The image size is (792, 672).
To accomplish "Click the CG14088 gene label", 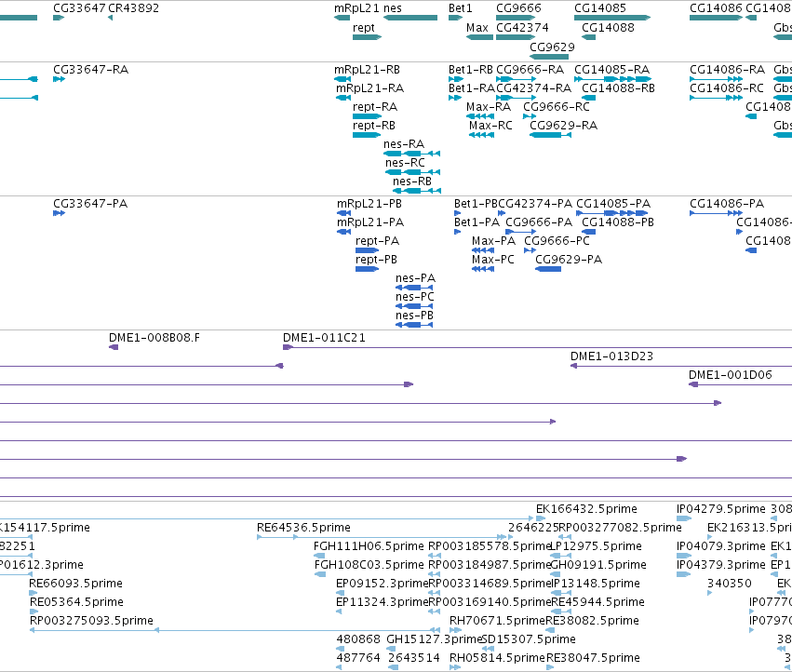I will coord(608,28).
